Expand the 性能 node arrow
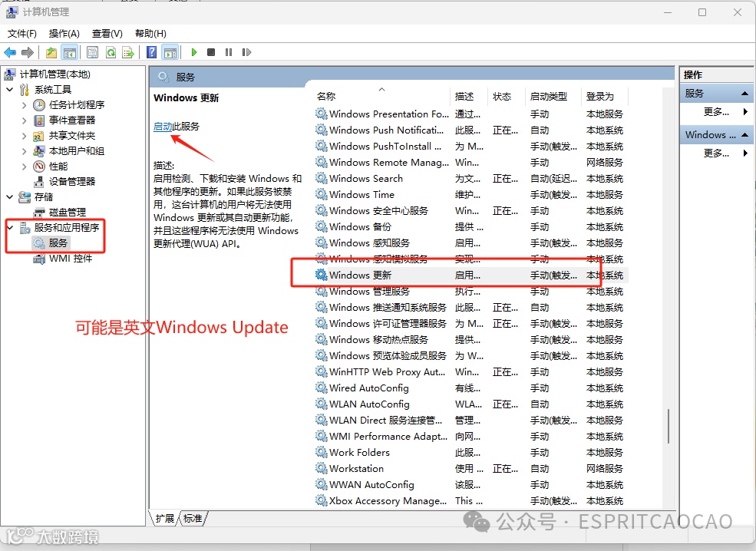 [24, 167]
